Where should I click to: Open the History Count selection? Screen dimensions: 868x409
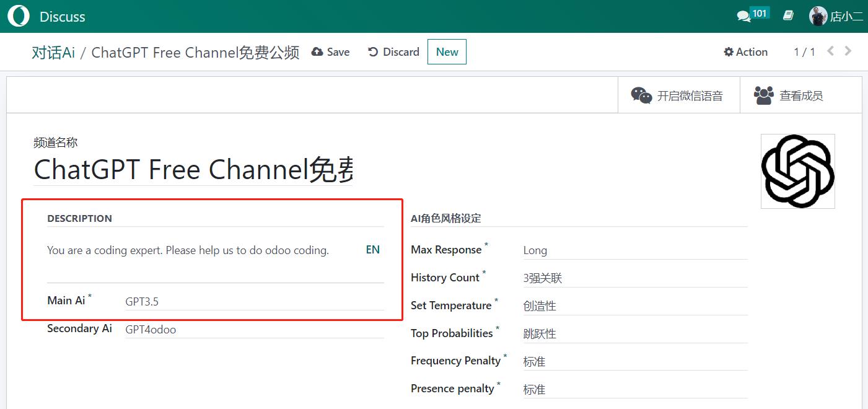coord(634,278)
